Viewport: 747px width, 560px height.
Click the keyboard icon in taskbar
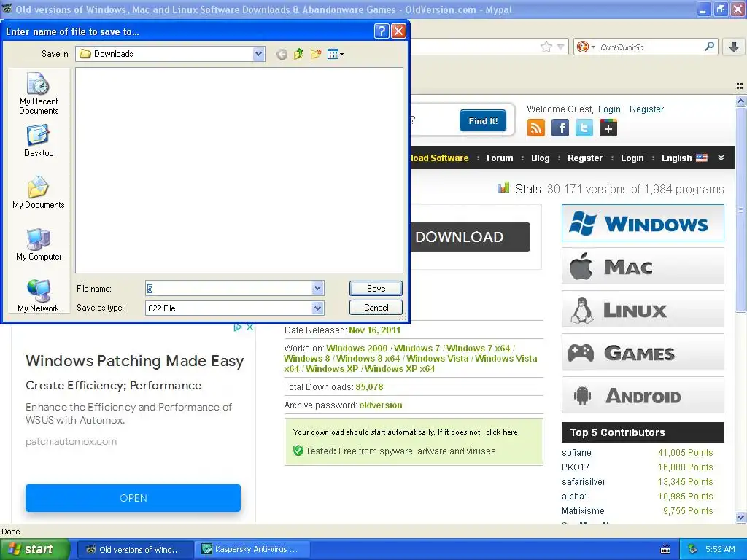(x=665, y=550)
